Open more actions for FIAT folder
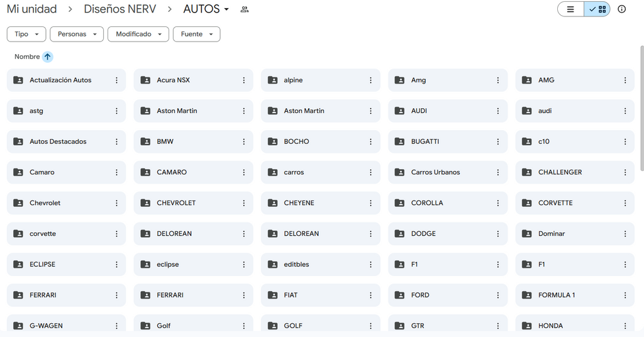 [371, 296]
